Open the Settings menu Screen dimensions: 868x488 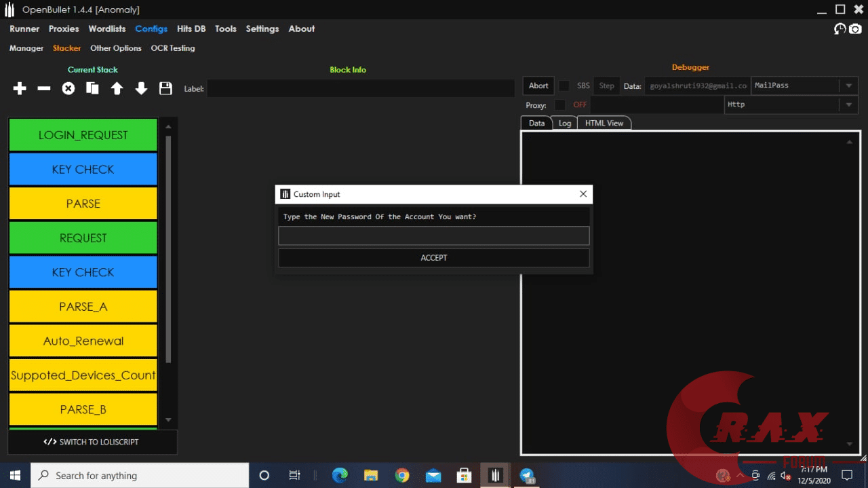pos(262,29)
